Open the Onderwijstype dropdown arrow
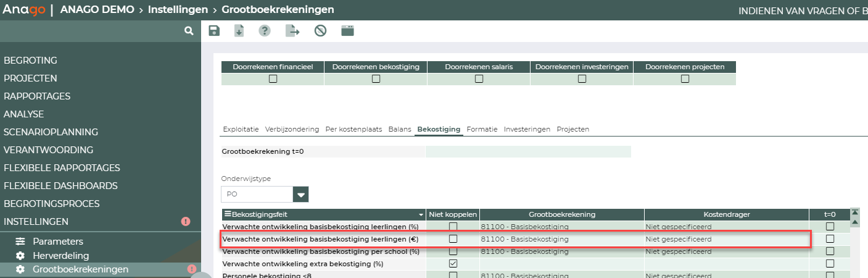The width and height of the screenshot is (868, 278). 301,195
